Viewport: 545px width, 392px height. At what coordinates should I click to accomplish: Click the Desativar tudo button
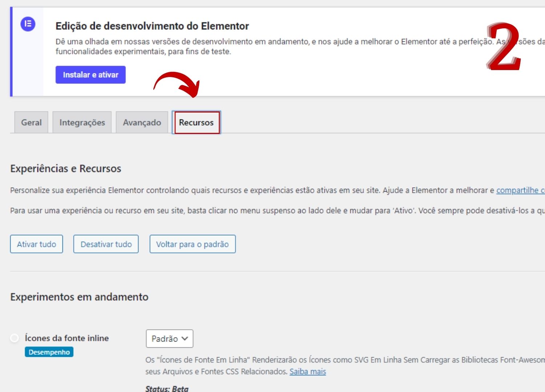(106, 244)
